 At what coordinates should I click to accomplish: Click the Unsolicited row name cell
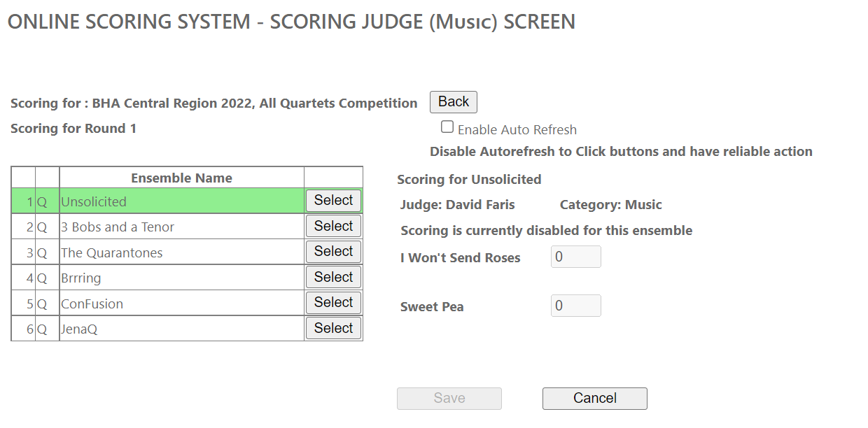pyautogui.click(x=94, y=202)
